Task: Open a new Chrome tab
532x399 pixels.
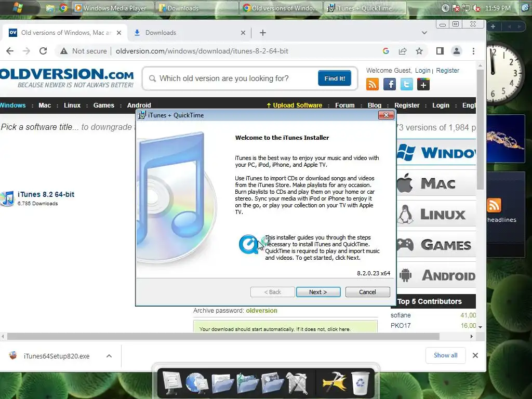Action: click(x=262, y=33)
